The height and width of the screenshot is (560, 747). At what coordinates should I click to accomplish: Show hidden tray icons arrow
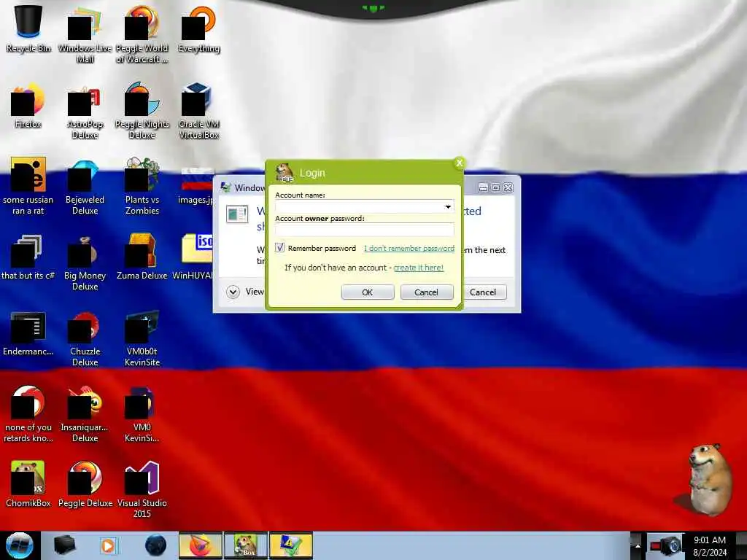(x=638, y=545)
